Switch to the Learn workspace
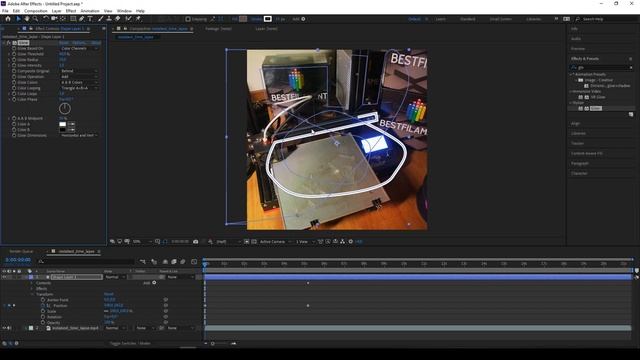The image size is (640, 360). 440,19
